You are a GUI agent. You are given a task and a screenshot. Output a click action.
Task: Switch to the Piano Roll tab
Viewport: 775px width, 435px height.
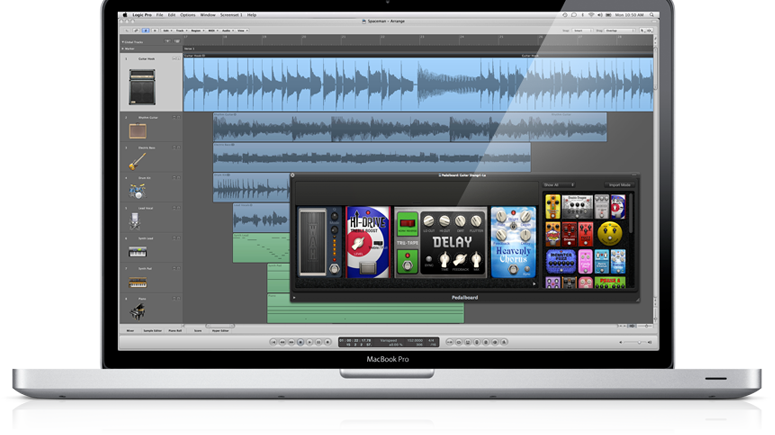click(x=175, y=331)
